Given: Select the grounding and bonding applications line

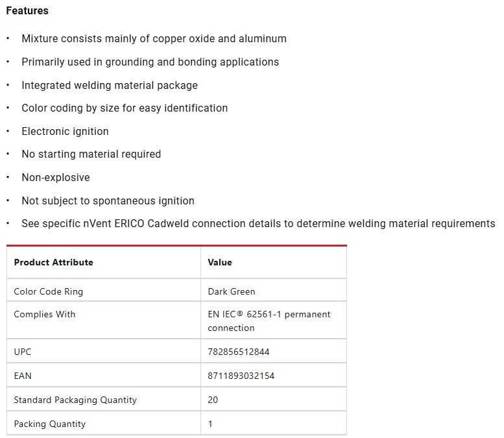Looking at the screenshot, I should 150,62.
